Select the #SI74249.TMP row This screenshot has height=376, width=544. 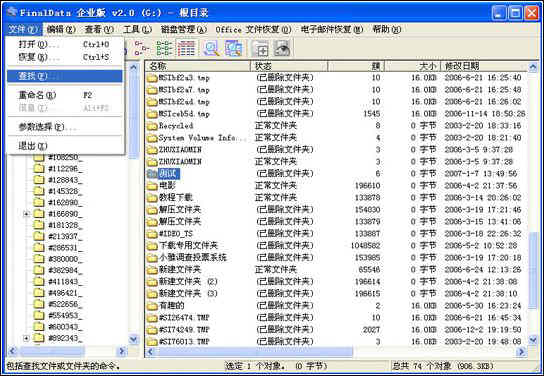coord(336,330)
